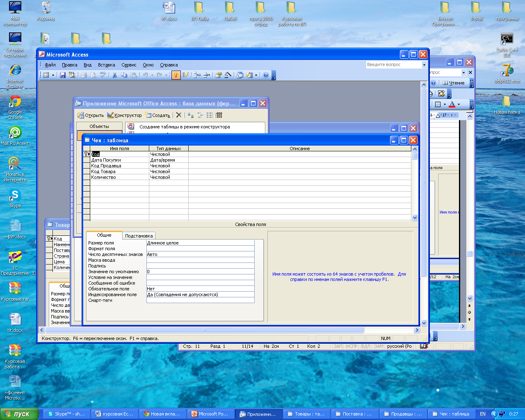The image size is (525, 420).
Task: Click the Cut scissors icon
Action: pos(114,75)
